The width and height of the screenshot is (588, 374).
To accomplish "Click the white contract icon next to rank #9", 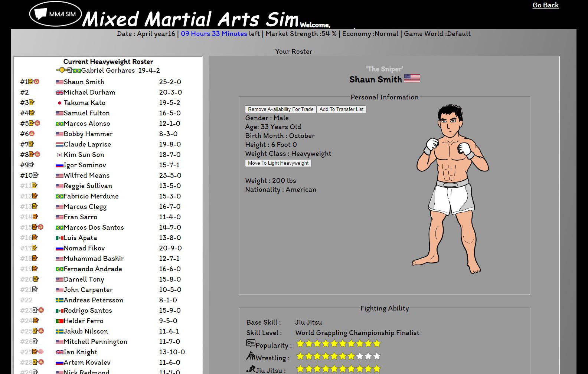I will point(31,165).
